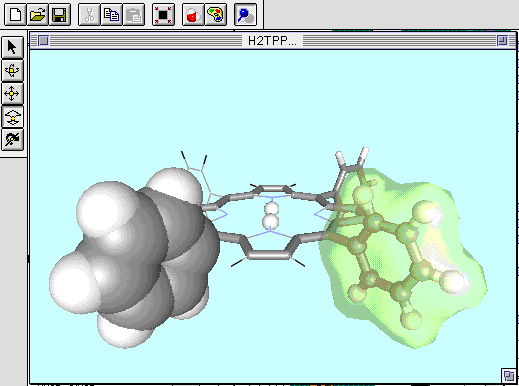Open the color palette icon
The image size is (519, 386).
click(x=216, y=15)
